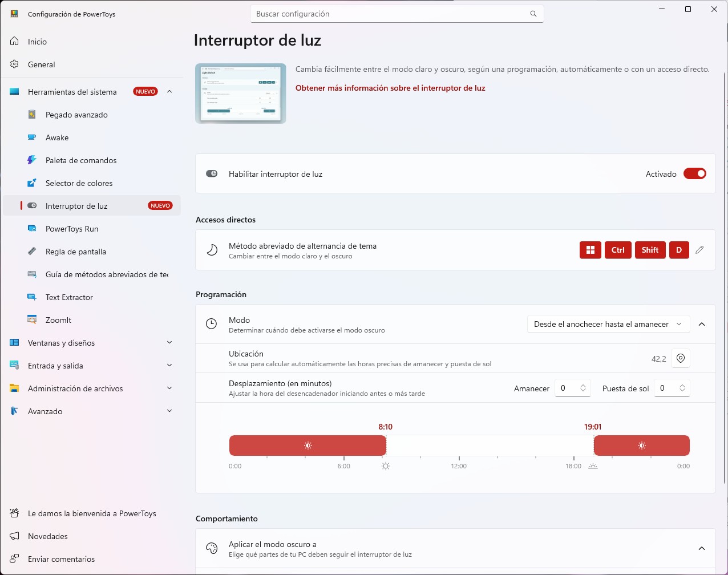This screenshot has height=575, width=728.
Task: Collapse the Modo settings card
Action: coord(702,324)
